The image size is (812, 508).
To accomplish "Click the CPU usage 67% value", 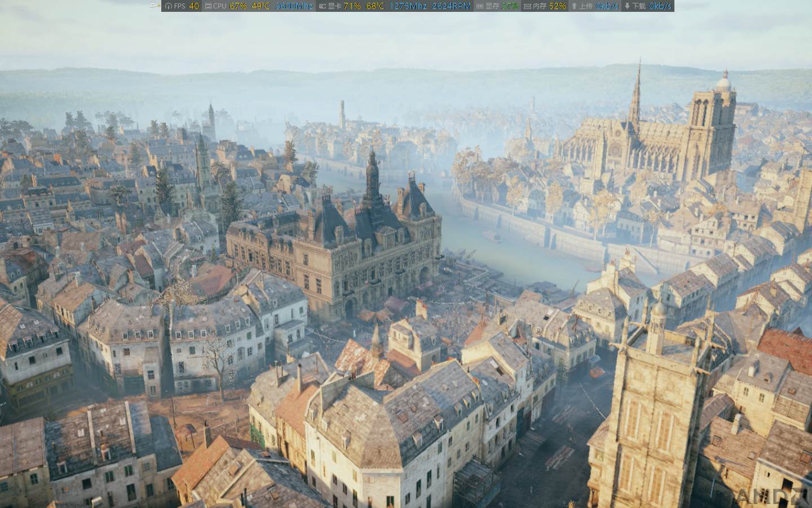I will (x=238, y=6).
